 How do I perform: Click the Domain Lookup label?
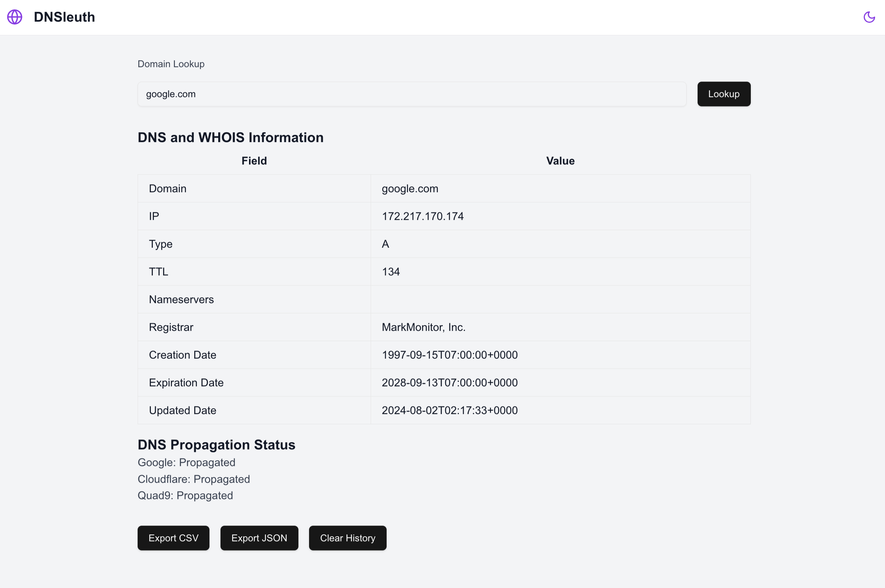point(171,64)
